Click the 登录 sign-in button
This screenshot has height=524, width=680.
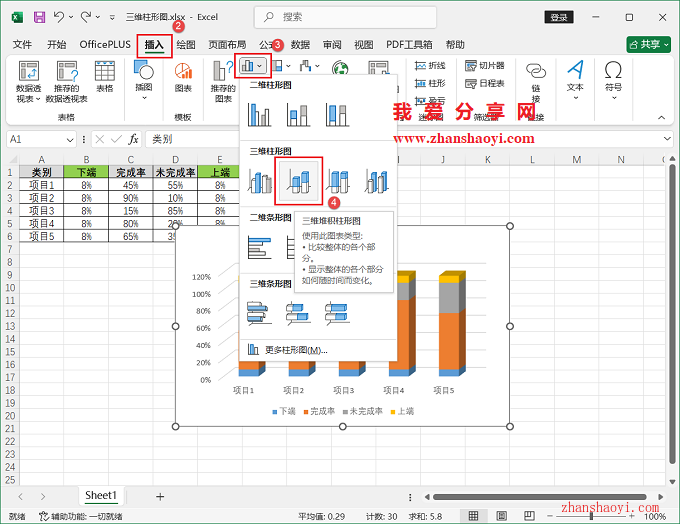pos(559,17)
